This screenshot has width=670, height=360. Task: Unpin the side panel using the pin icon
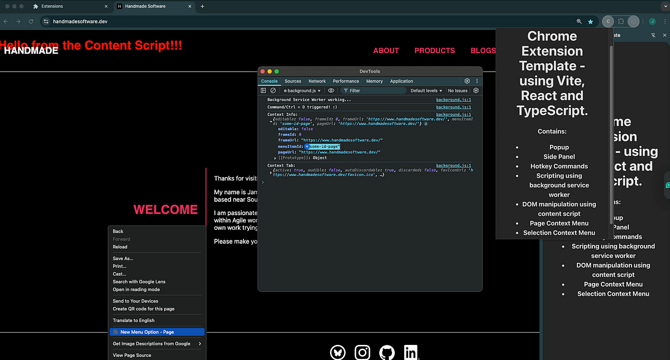click(653, 35)
